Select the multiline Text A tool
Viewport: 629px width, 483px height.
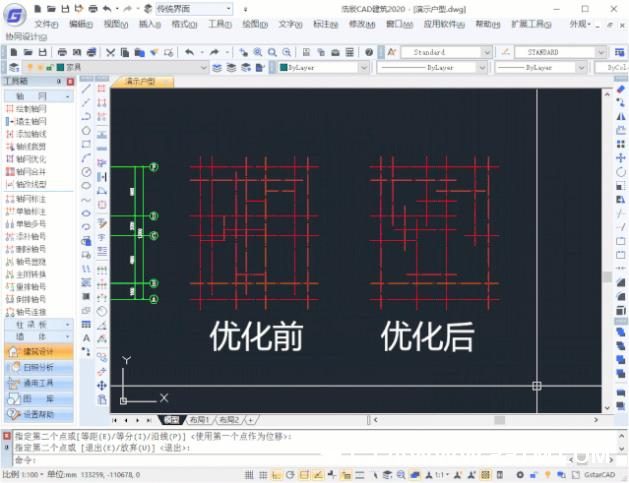coord(86,338)
